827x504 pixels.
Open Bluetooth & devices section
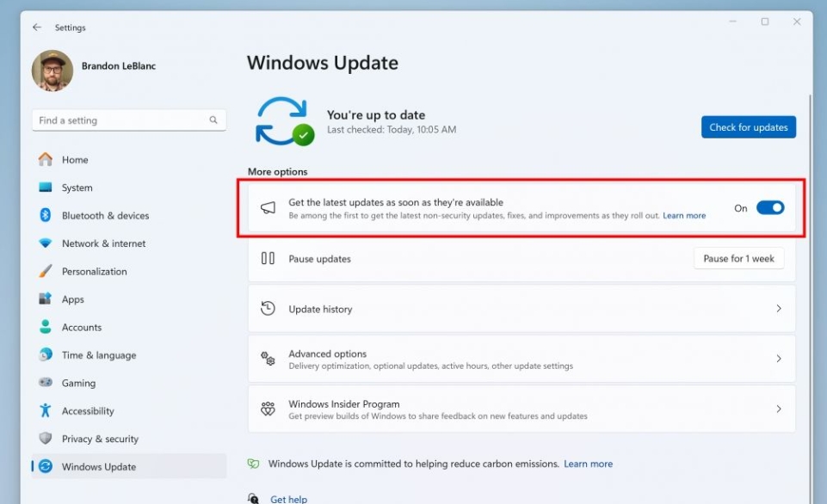click(x=129, y=216)
